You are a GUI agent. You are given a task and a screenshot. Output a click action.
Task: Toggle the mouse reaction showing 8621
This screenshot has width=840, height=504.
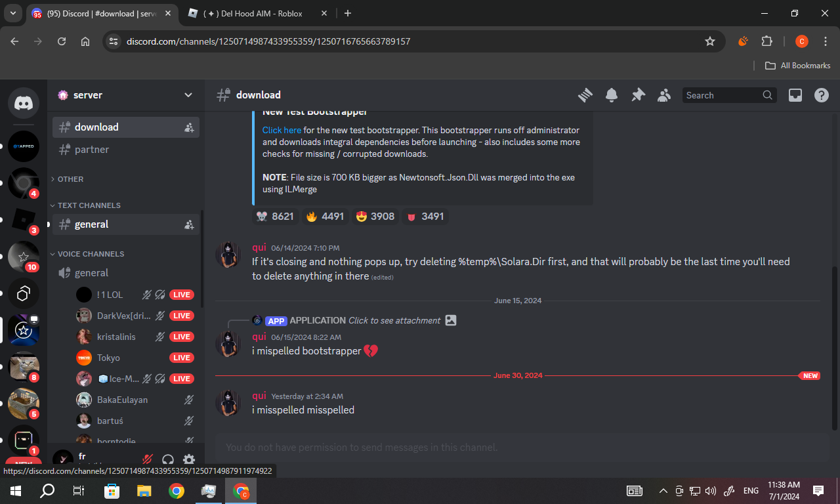pos(276,217)
